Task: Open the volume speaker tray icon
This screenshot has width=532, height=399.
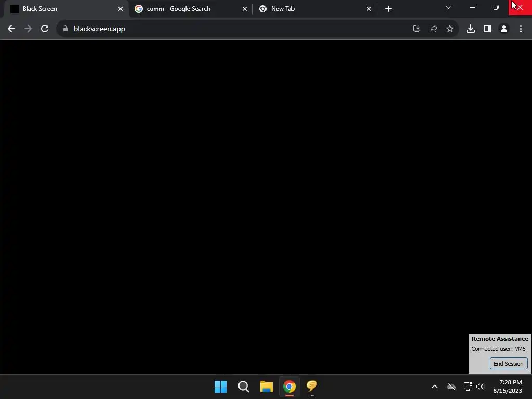Action: pos(480,387)
